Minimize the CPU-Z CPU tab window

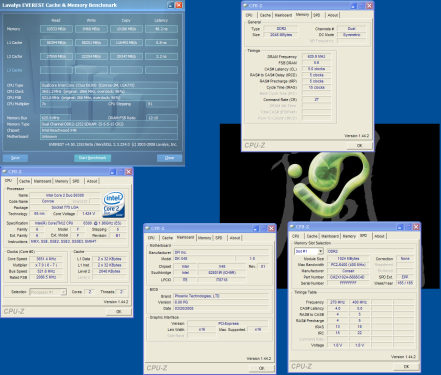tap(113, 172)
